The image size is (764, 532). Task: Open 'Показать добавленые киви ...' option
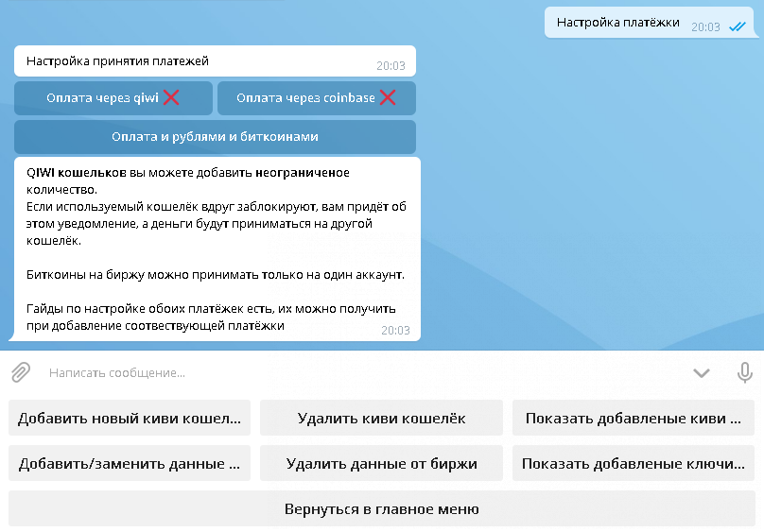[634, 419]
